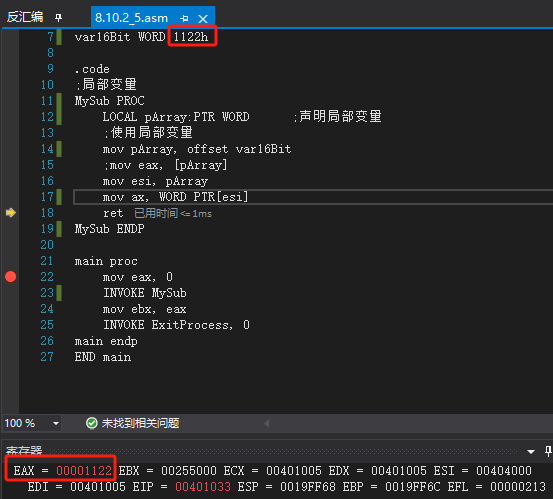The width and height of the screenshot is (553, 499).
Task: Click the ECX value 00401005
Action: tap(294, 471)
